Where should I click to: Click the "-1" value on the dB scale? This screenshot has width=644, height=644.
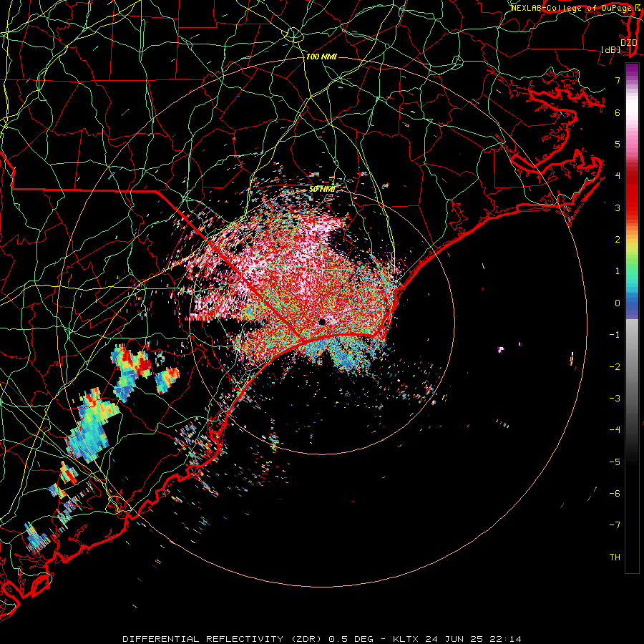615,335
